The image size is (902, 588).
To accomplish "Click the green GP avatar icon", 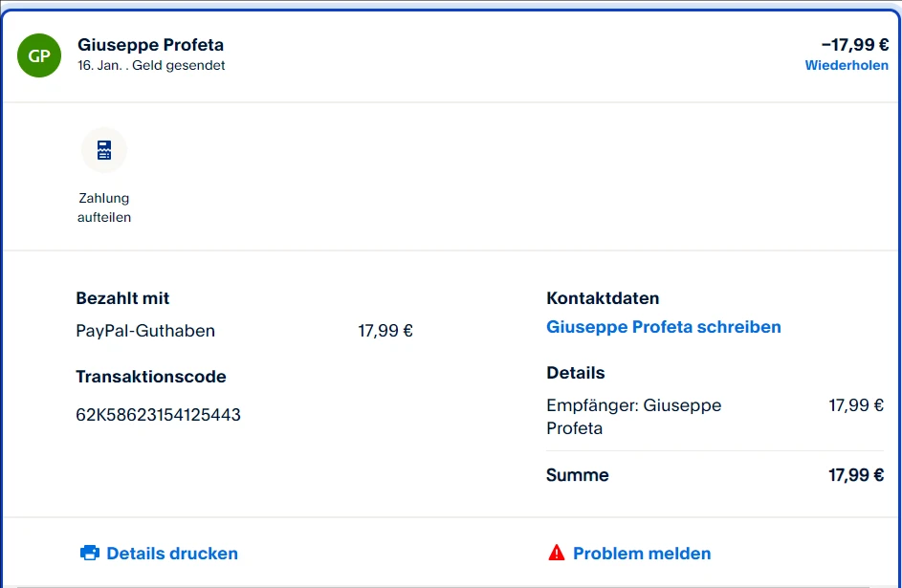I will [39, 55].
